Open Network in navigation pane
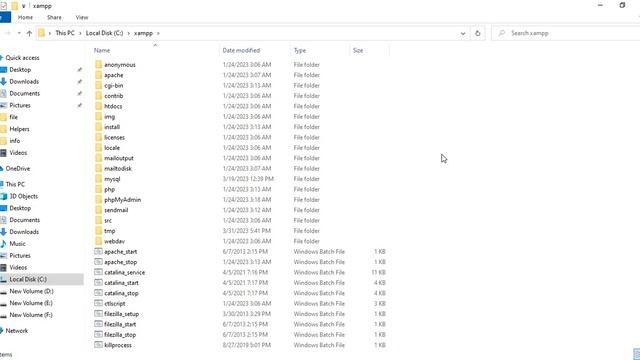Screen dimensions: 640x360 pyautogui.click(x=17, y=331)
